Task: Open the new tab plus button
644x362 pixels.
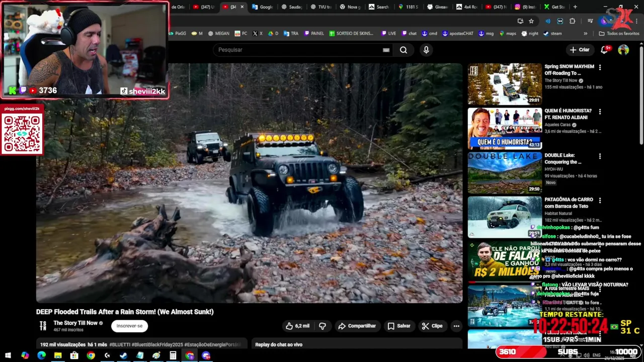Action: click(575, 7)
